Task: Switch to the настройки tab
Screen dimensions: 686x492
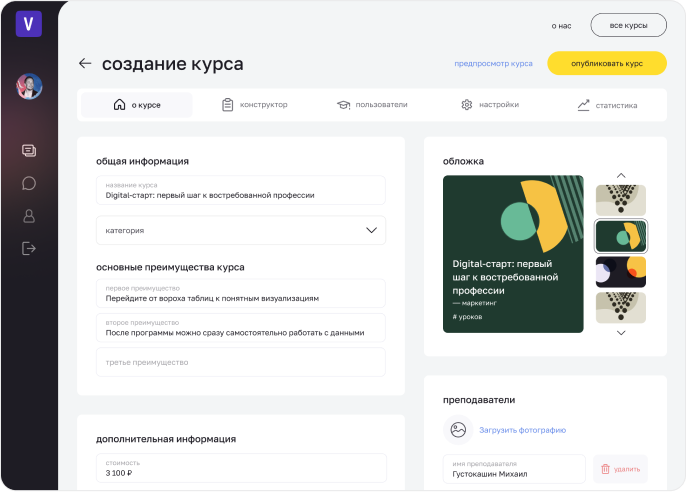Action: pyautogui.click(x=489, y=105)
